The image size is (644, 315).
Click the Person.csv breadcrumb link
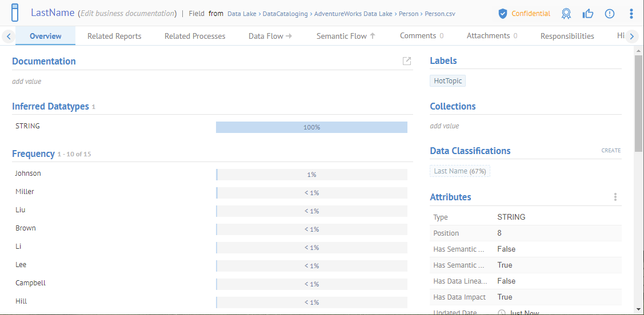point(440,14)
